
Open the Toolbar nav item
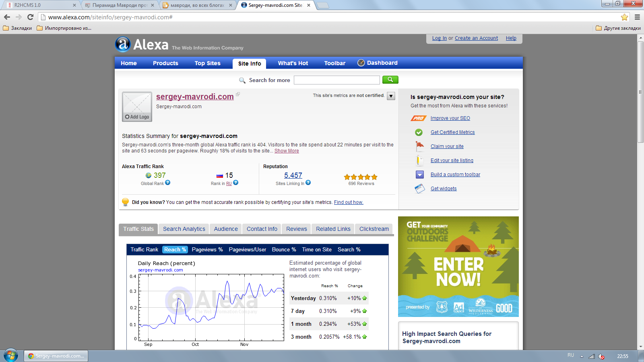click(x=335, y=63)
